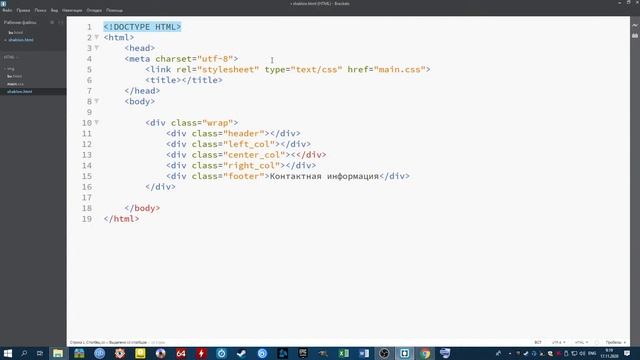Click the closing body tag on line 18

click(x=142, y=208)
